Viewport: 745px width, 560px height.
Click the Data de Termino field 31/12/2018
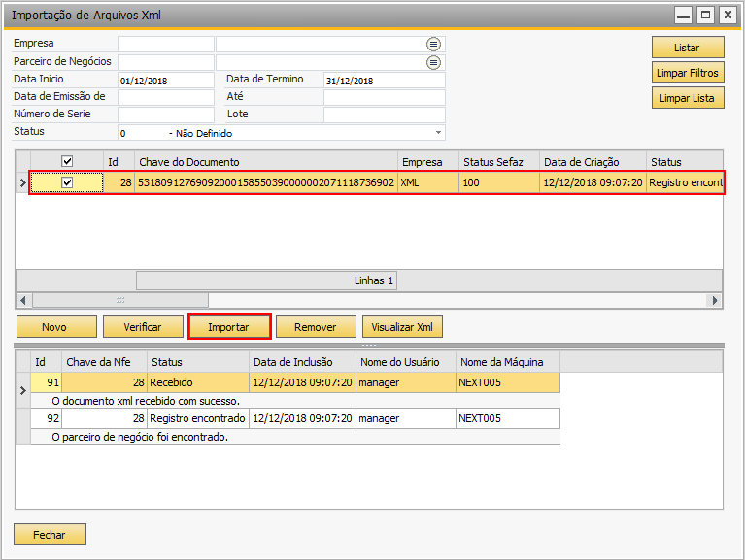[x=385, y=81]
